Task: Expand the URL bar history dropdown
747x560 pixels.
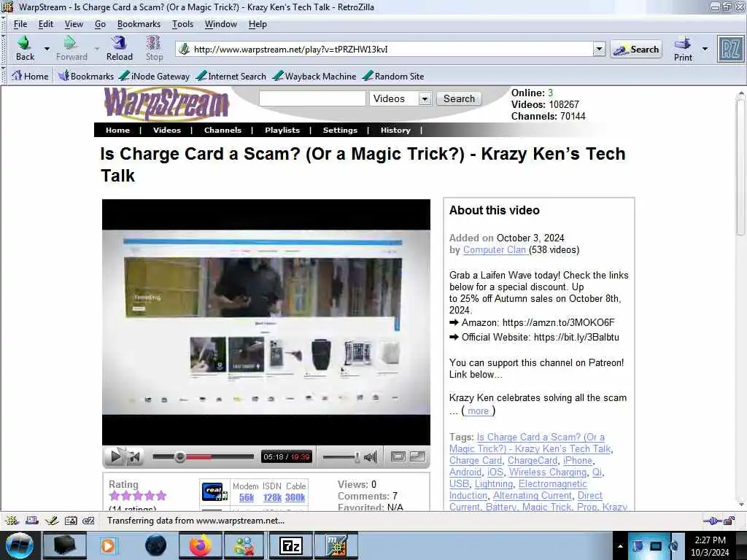Action: [600, 49]
